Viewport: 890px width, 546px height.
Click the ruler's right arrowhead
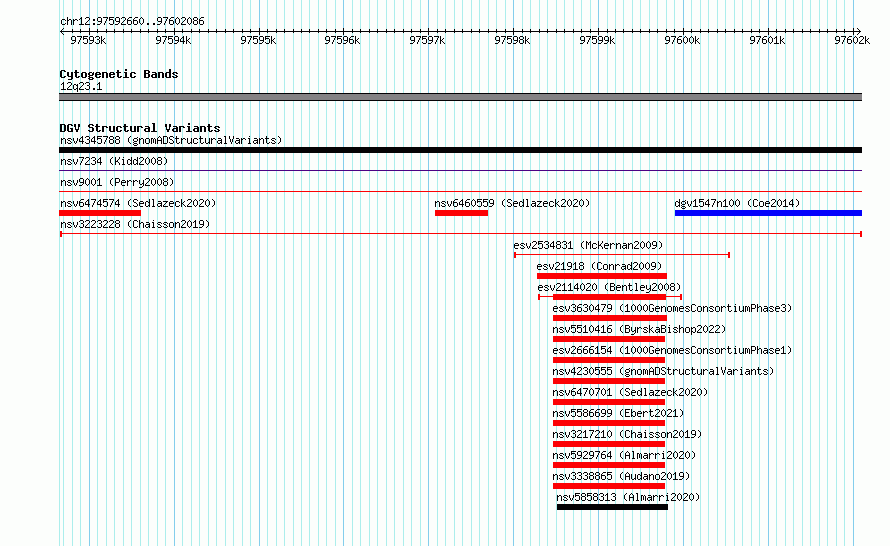pyautogui.click(x=859, y=32)
